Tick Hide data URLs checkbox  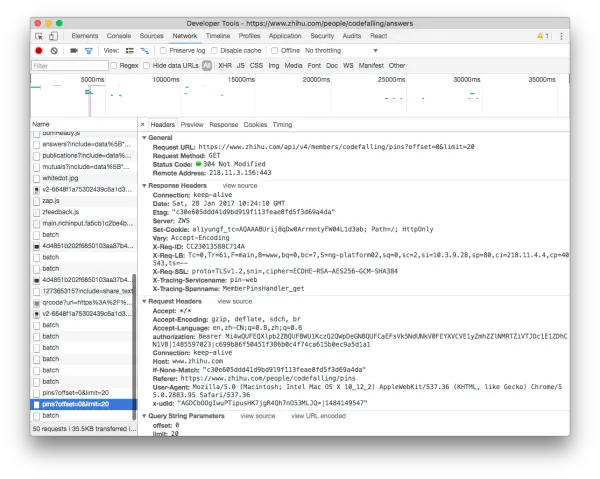click(147, 65)
